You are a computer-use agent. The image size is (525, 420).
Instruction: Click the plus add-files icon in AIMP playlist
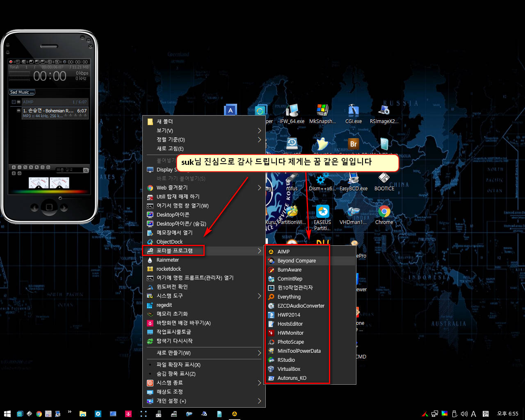(x=14, y=167)
